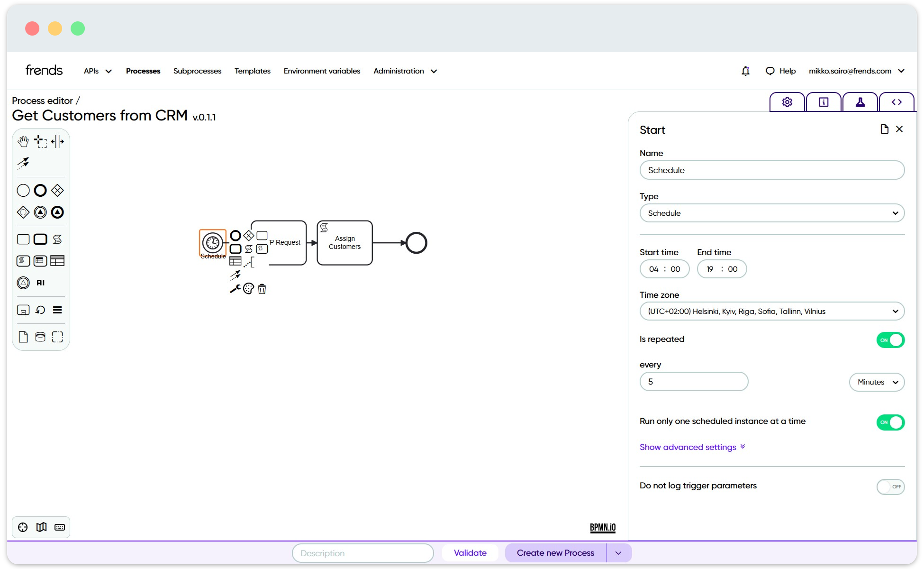Viewport: 924px width, 569px height.
Task: Open the keyboard shortcuts icon at bottom left
Action: pyautogui.click(x=60, y=527)
